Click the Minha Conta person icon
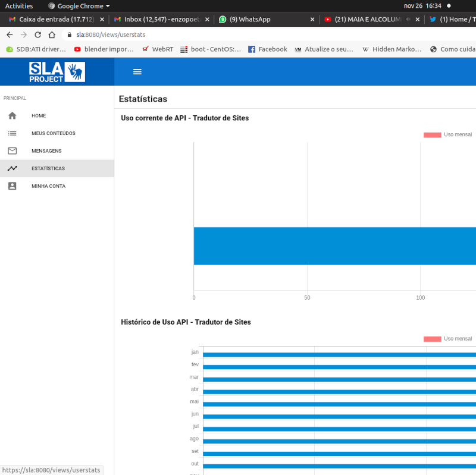 [12, 186]
